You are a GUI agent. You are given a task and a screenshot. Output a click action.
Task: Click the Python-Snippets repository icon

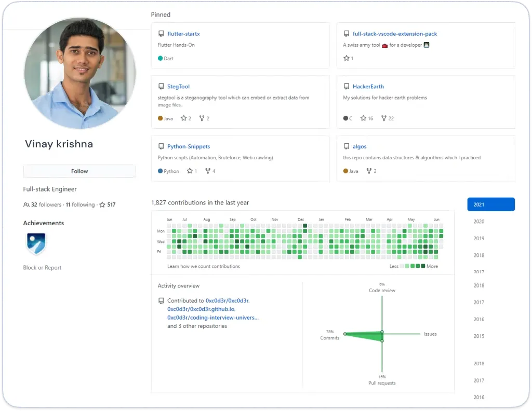pos(161,146)
